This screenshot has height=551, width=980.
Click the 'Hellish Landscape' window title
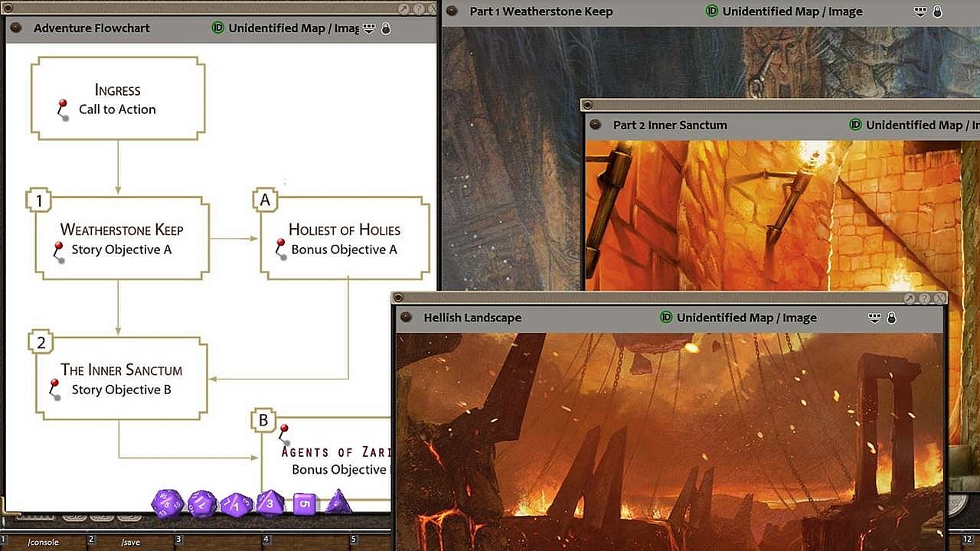coord(472,318)
